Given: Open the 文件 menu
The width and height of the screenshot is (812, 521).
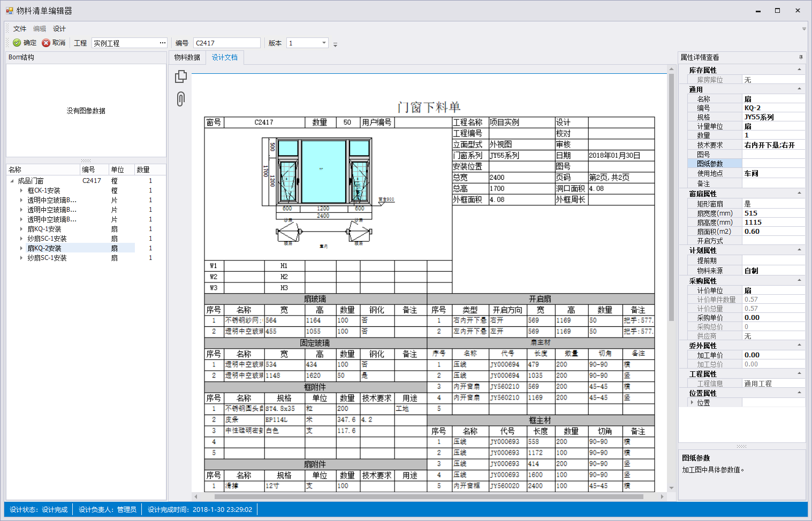Looking at the screenshot, I should (20, 29).
